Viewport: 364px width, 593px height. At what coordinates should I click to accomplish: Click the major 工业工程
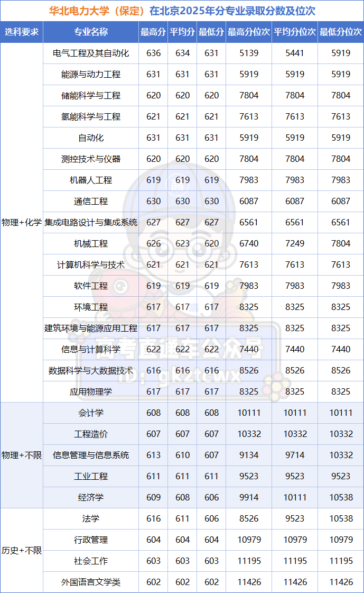pos(91,477)
